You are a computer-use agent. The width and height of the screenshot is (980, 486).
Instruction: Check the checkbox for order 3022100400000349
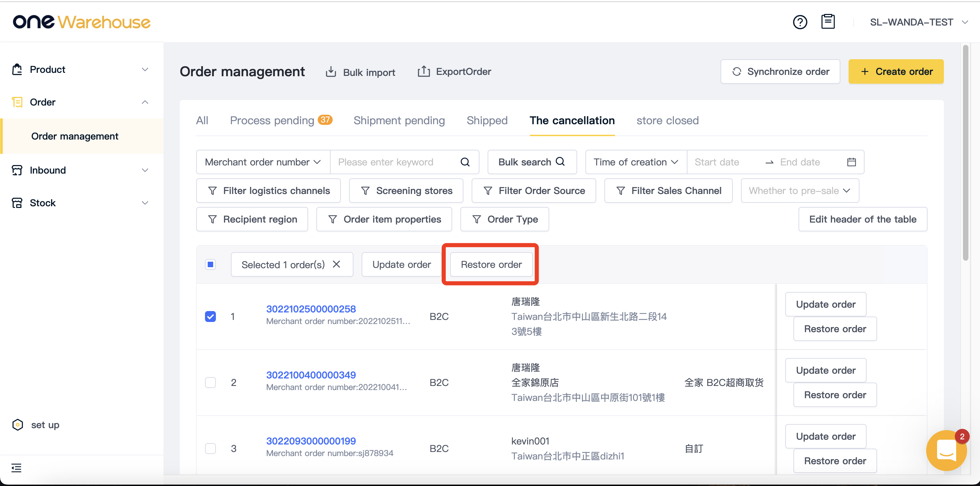pos(210,382)
